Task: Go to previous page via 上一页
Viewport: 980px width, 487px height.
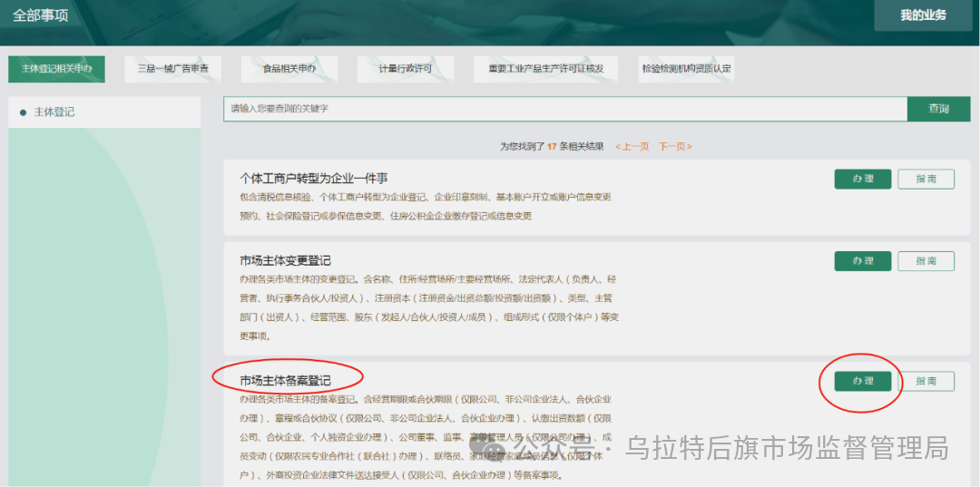Action: coord(632,147)
